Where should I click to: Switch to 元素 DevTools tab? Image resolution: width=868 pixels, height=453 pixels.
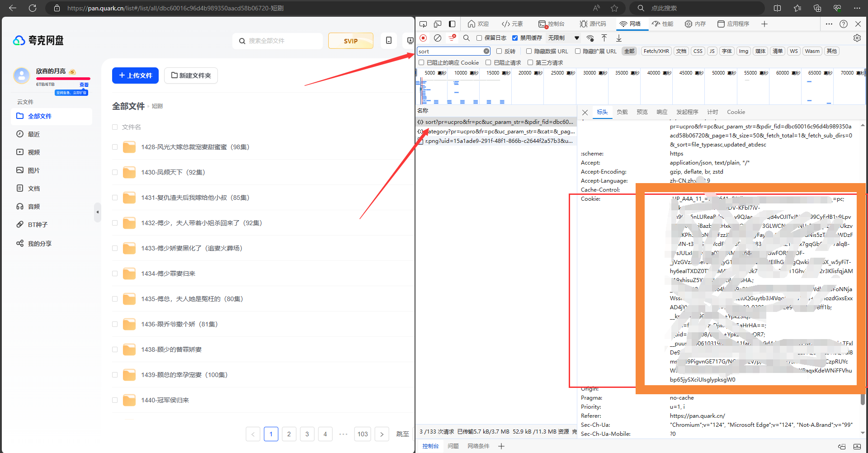pyautogui.click(x=512, y=24)
